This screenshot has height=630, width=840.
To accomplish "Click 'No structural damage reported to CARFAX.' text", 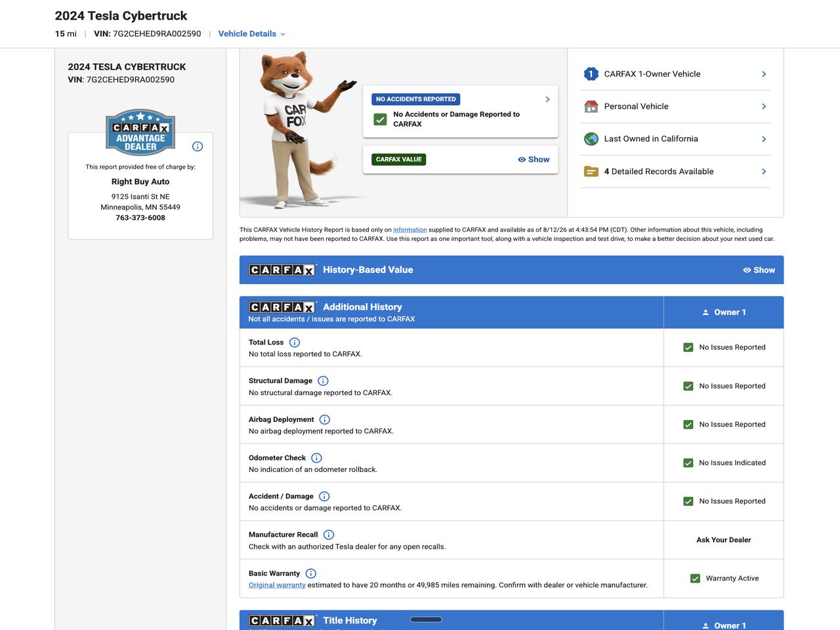I will (x=320, y=393).
